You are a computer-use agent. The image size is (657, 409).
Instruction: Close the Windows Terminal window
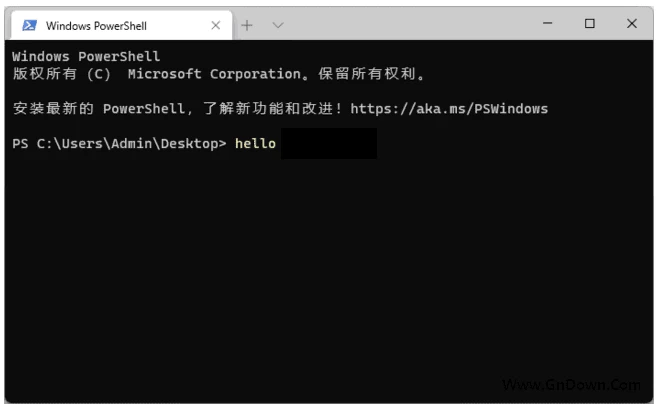click(632, 24)
